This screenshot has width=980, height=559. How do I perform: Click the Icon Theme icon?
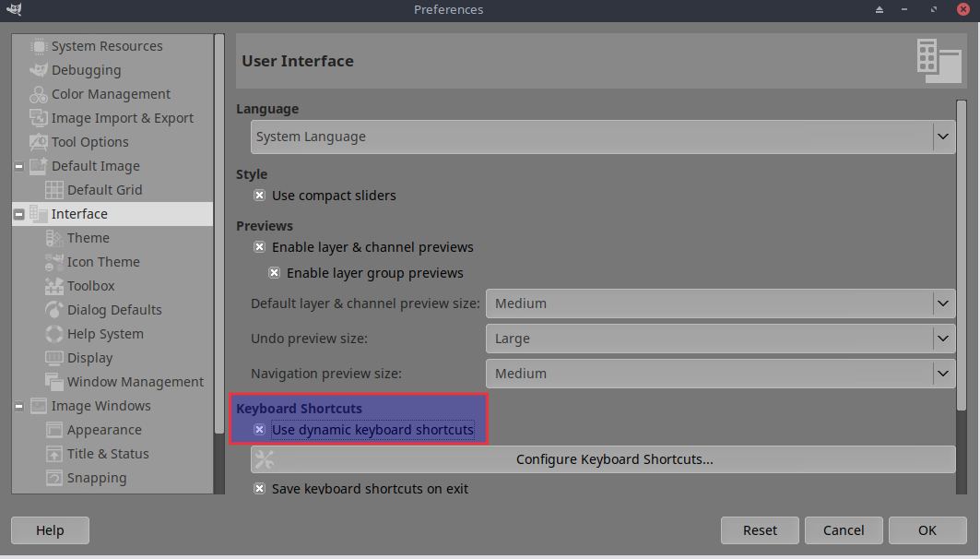pyautogui.click(x=53, y=262)
